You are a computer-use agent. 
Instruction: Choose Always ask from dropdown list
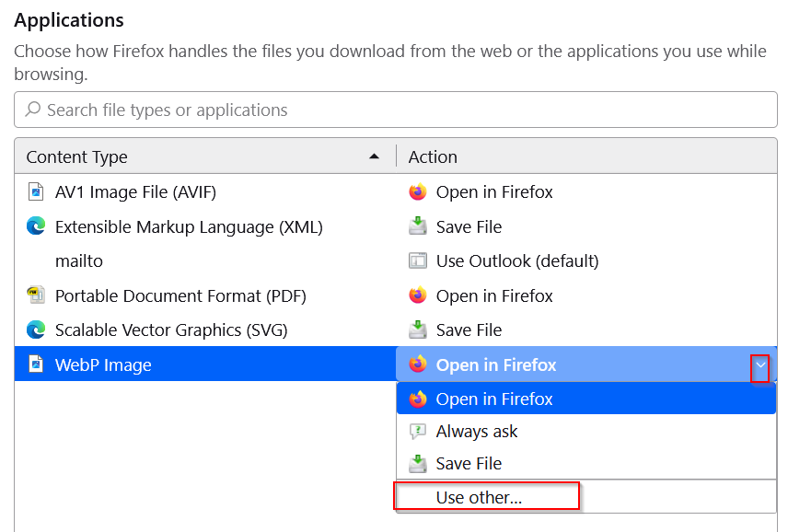pos(586,431)
